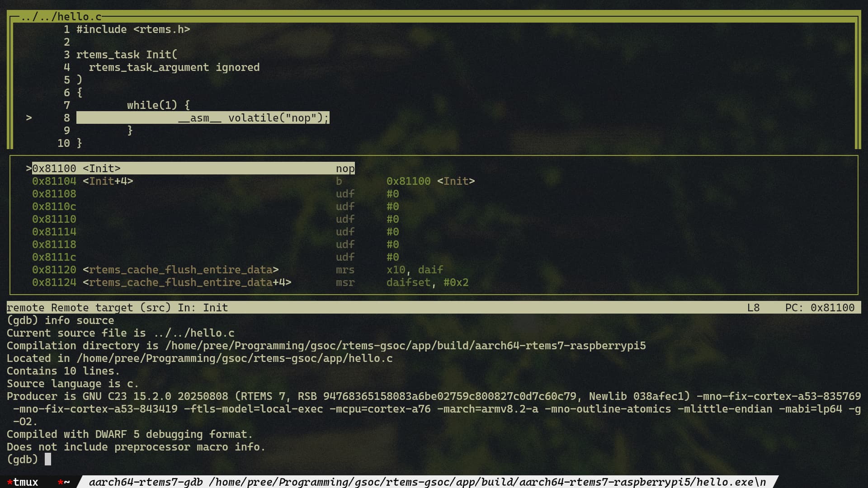Viewport: 868px width, 488px height.
Task: Click source line 7 with while(1)
Action: pyautogui.click(x=158, y=105)
